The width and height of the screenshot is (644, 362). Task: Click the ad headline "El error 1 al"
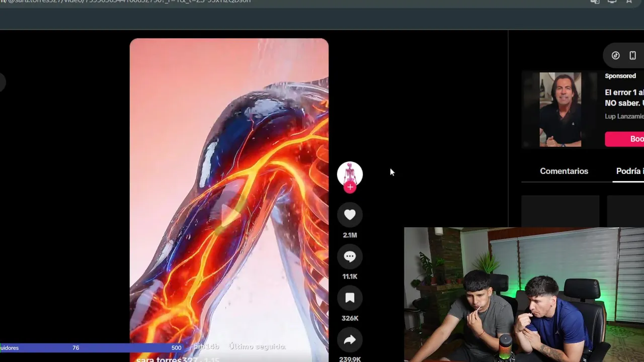pyautogui.click(x=624, y=93)
